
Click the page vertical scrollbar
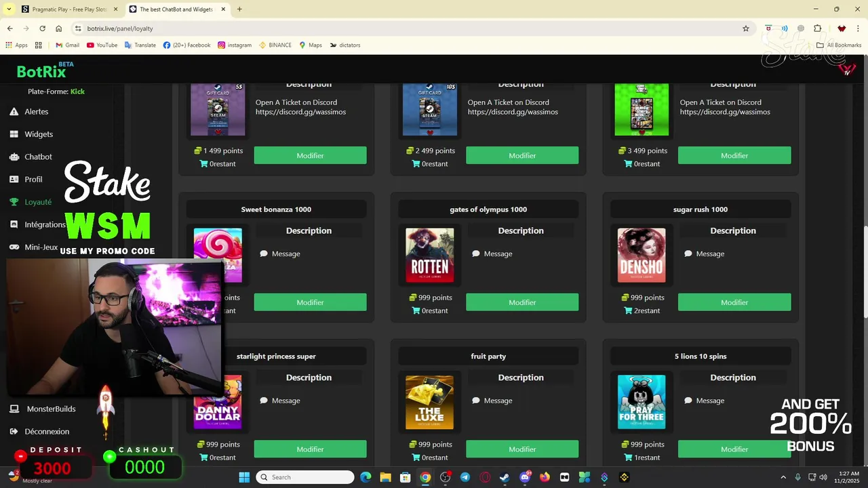tap(865, 271)
